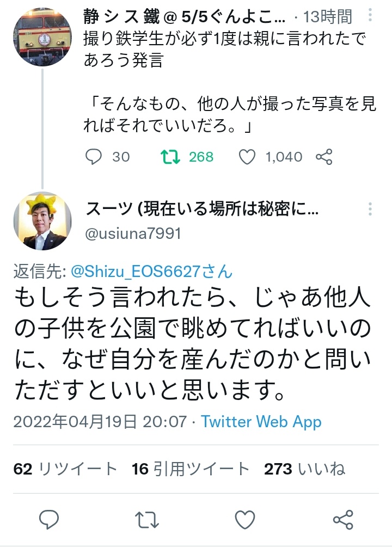Like the top tweet with 1,040 likes

click(248, 157)
